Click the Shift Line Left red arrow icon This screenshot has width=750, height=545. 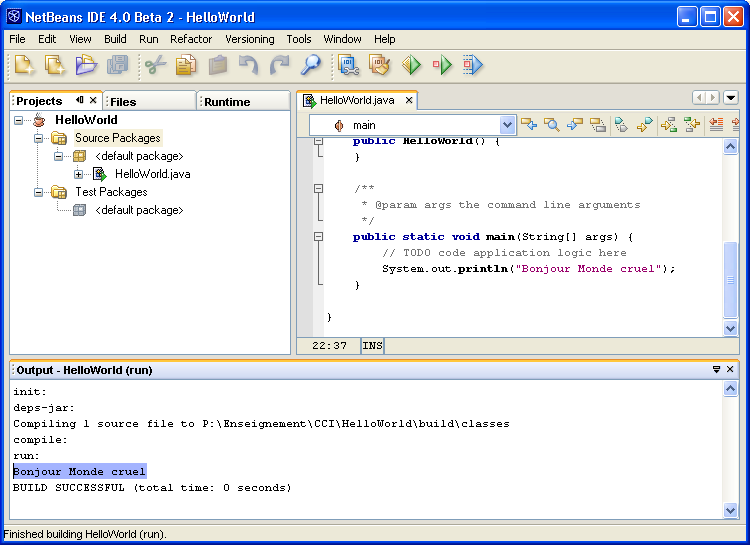click(716, 125)
